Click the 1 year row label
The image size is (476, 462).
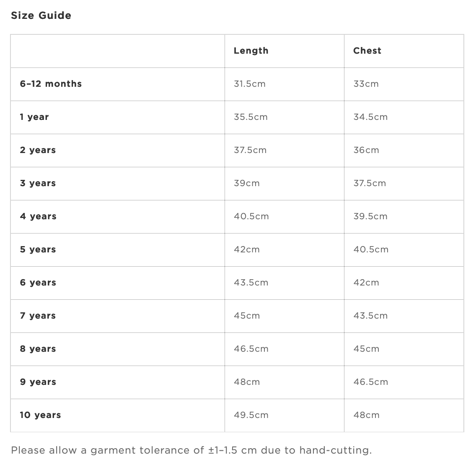click(34, 117)
